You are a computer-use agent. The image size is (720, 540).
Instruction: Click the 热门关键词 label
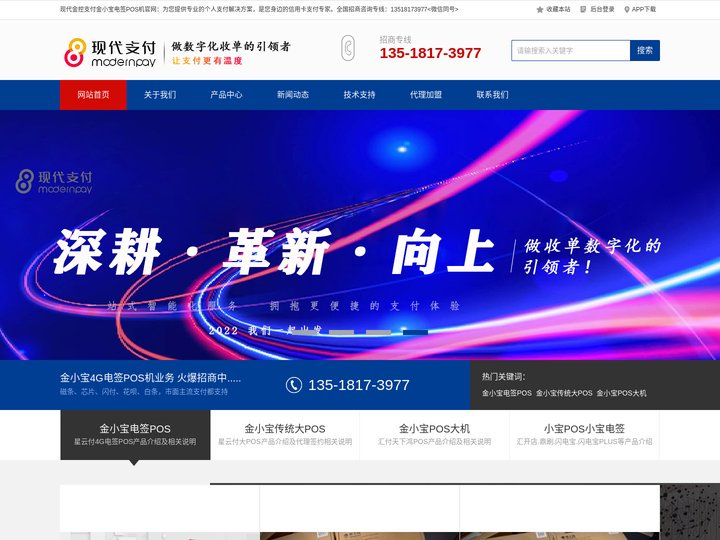(x=503, y=377)
